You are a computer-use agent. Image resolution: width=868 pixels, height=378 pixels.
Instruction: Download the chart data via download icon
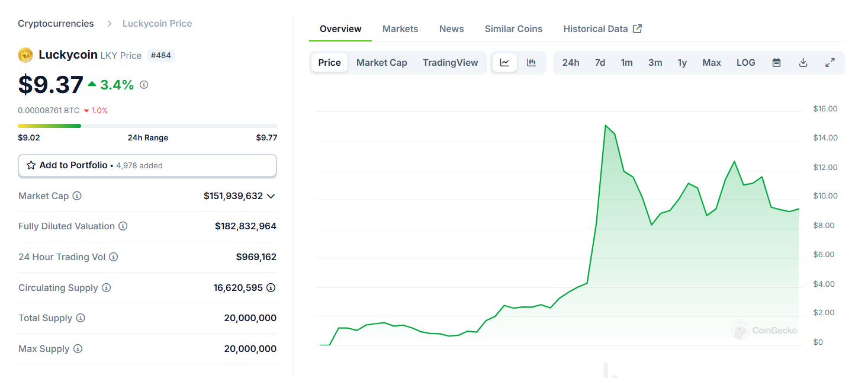pos(803,62)
